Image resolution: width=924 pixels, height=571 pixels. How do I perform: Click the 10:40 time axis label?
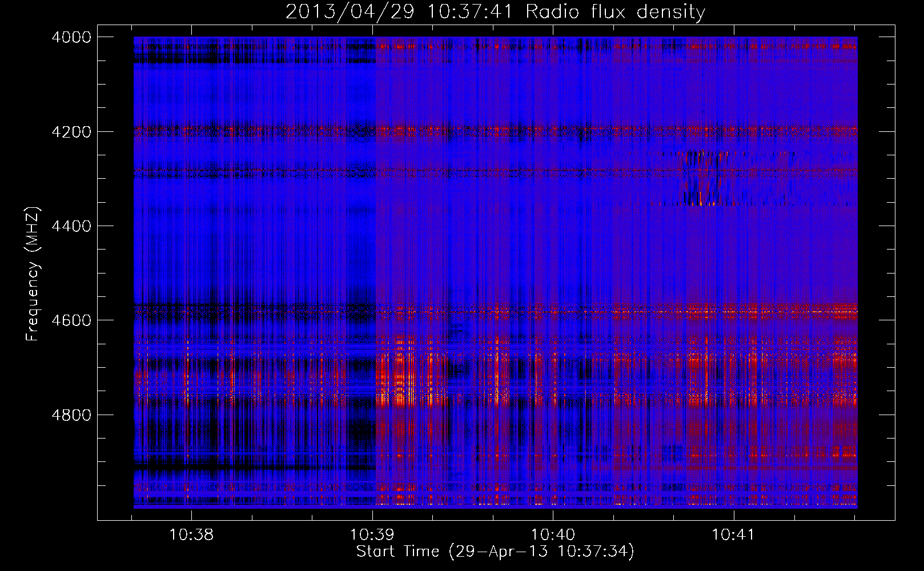pyautogui.click(x=553, y=535)
